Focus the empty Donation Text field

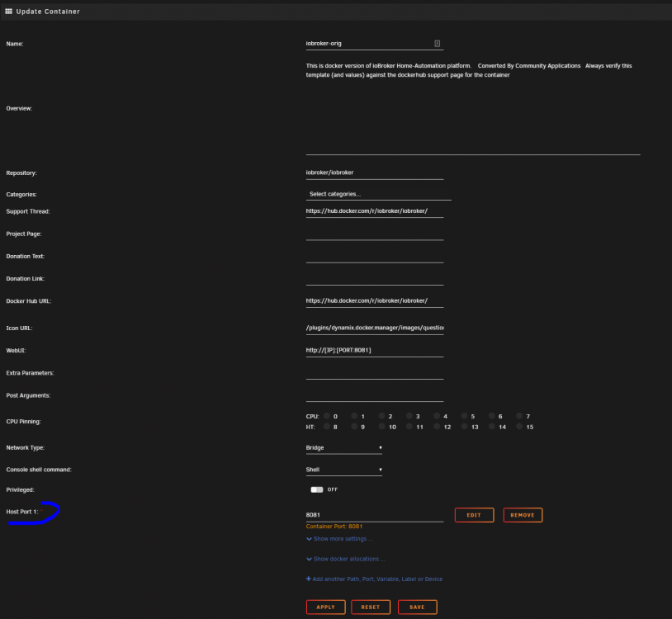point(375,256)
